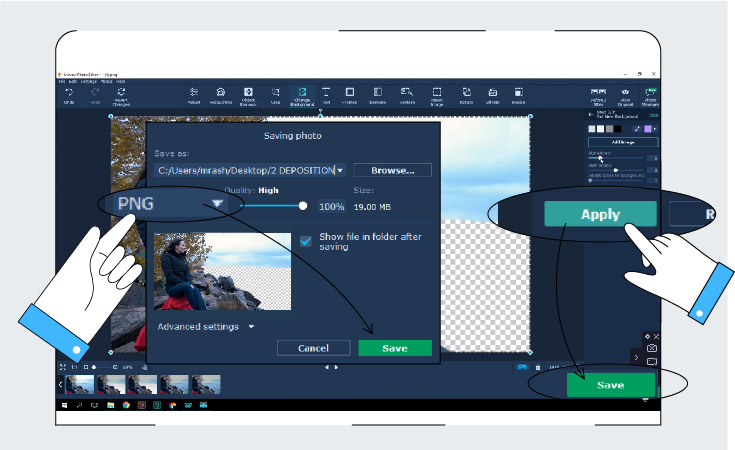Image resolution: width=735 pixels, height=450 pixels.
Task: Toggle the Before/After view
Action: tap(599, 97)
